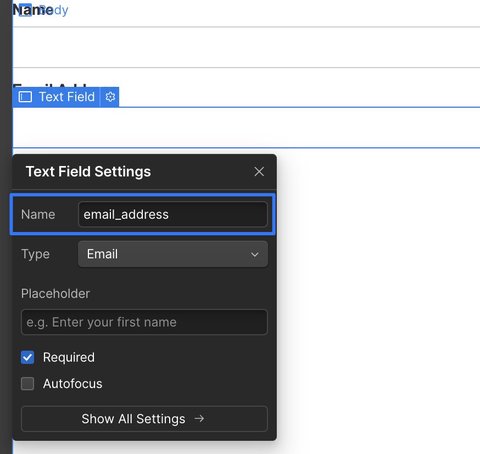The height and width of the screenshot is (454, 480).
Task: Enable the Autofocus checkbox
Action: pyautogui.click(x=27, y=384)
